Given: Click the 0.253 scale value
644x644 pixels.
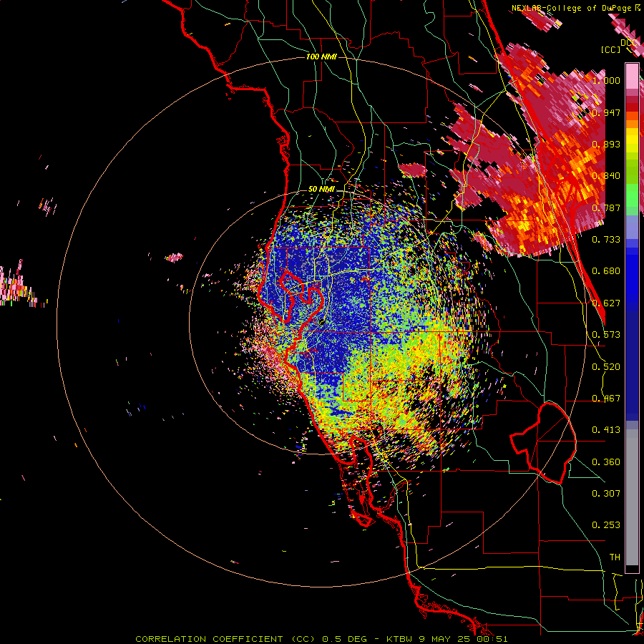Looking at the screenshot, I should click(606, 525).
